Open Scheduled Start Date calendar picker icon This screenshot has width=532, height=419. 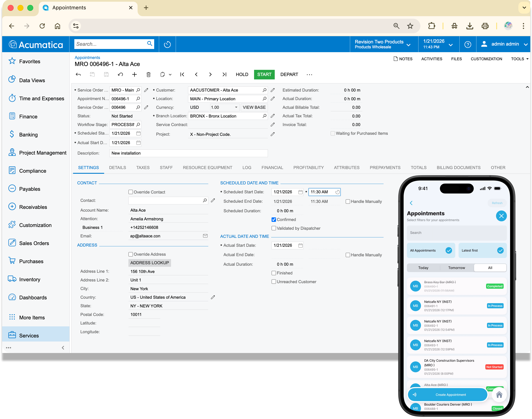tap(300, 192)
